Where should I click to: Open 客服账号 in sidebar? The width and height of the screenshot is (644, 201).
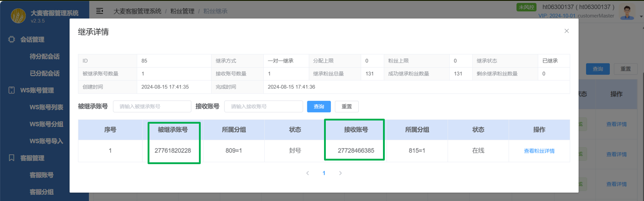click(42, 175)
